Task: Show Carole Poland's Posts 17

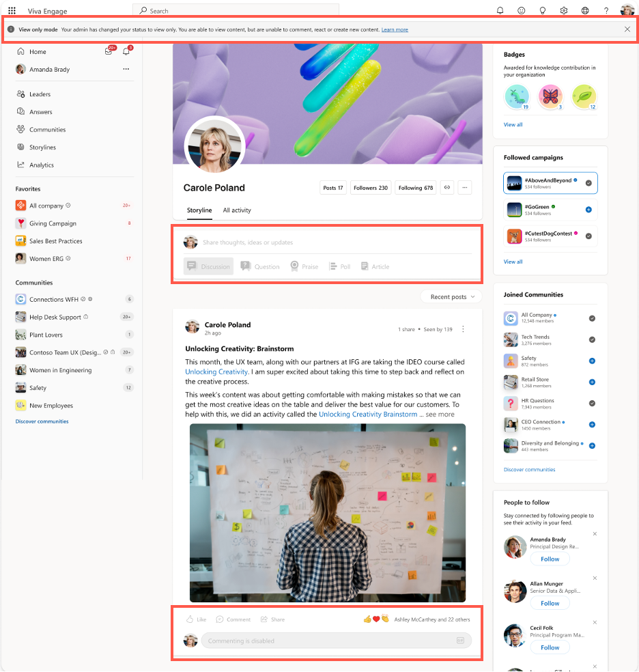Action: tap(332, 188)
